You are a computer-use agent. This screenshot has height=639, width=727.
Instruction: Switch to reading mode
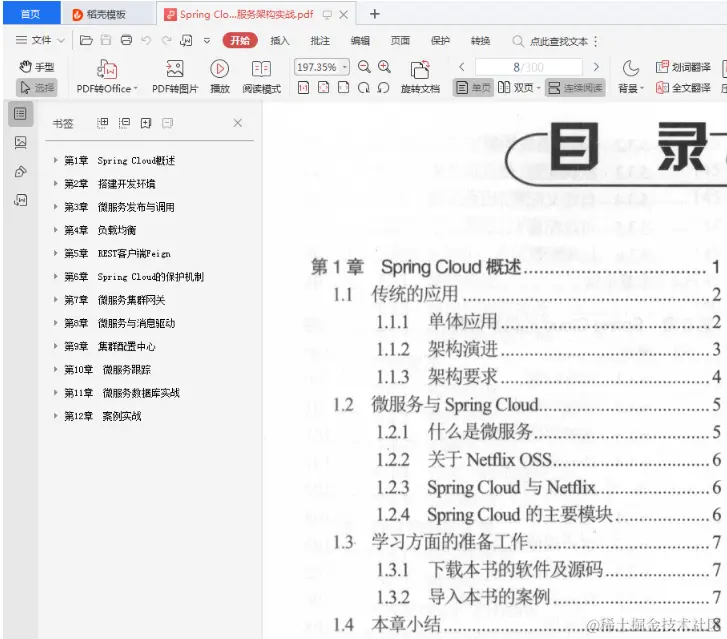(x=261, y=77)
